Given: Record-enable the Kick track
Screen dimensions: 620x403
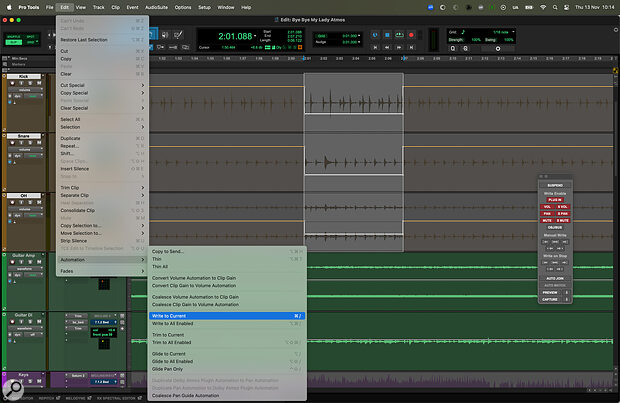Looking at the screenshot, I should coord(13,83).
